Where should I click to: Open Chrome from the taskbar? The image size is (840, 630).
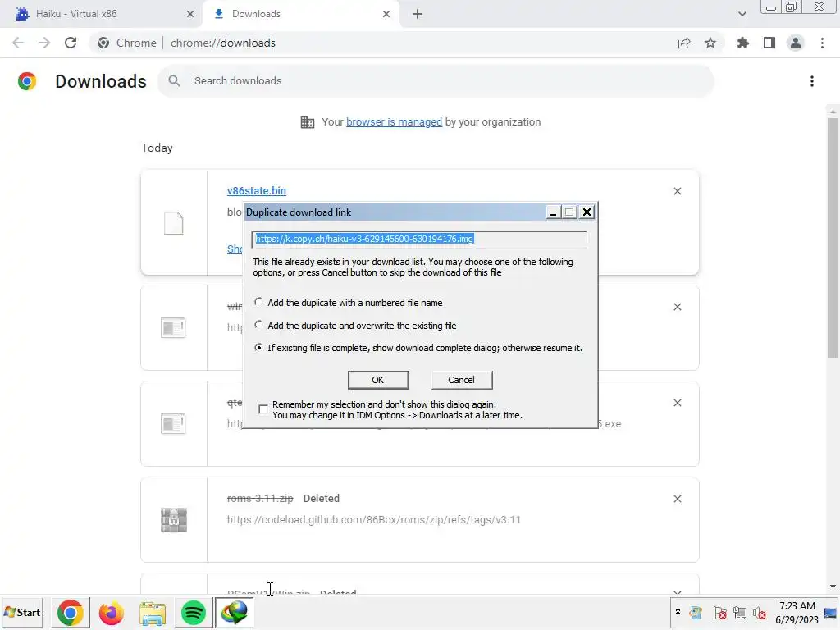71,613
